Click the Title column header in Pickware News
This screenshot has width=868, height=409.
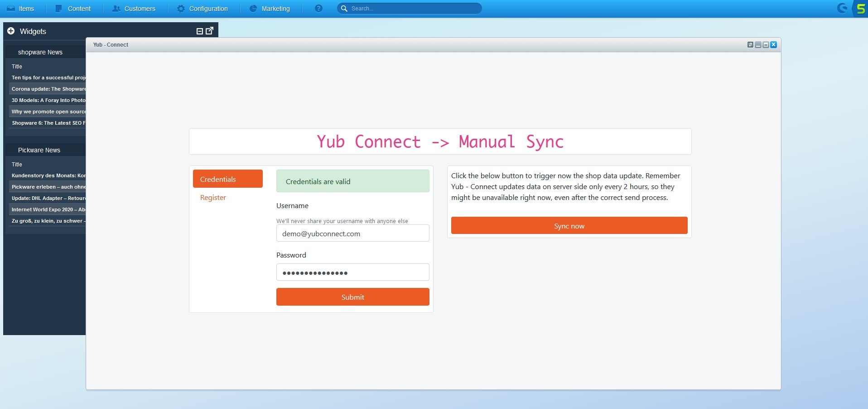tap(17, 164)
